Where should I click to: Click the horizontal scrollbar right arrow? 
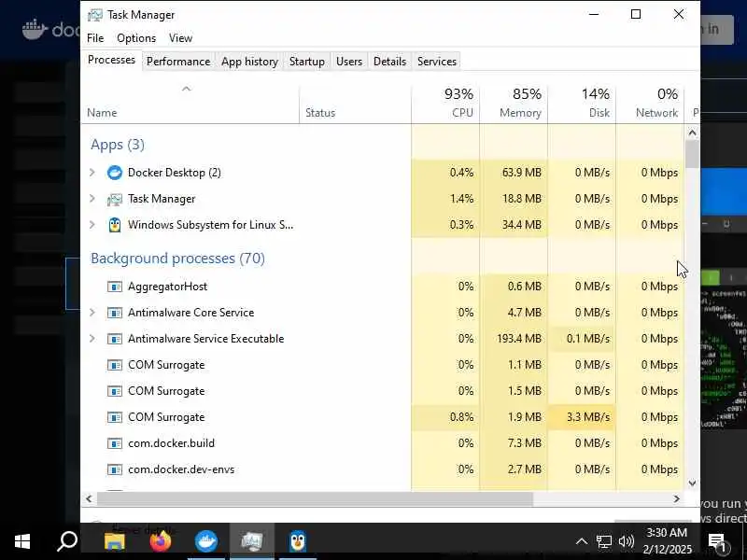676,498
